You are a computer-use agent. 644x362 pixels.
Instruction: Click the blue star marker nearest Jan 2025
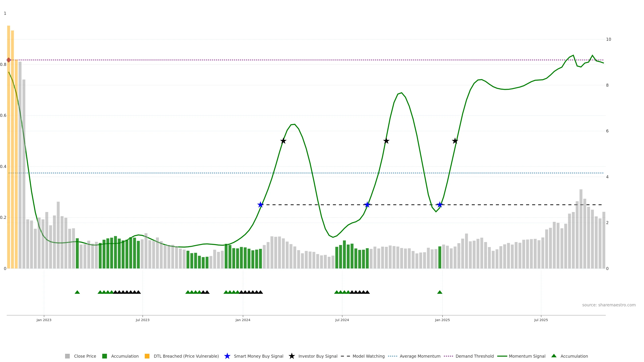pyautogui.click(x=440, y=205)
